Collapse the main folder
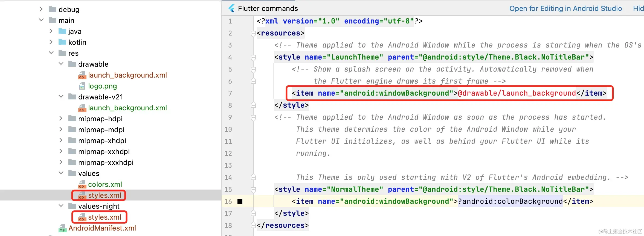The height and width of the screenshot is (236, 644). [x=41, y=20]
